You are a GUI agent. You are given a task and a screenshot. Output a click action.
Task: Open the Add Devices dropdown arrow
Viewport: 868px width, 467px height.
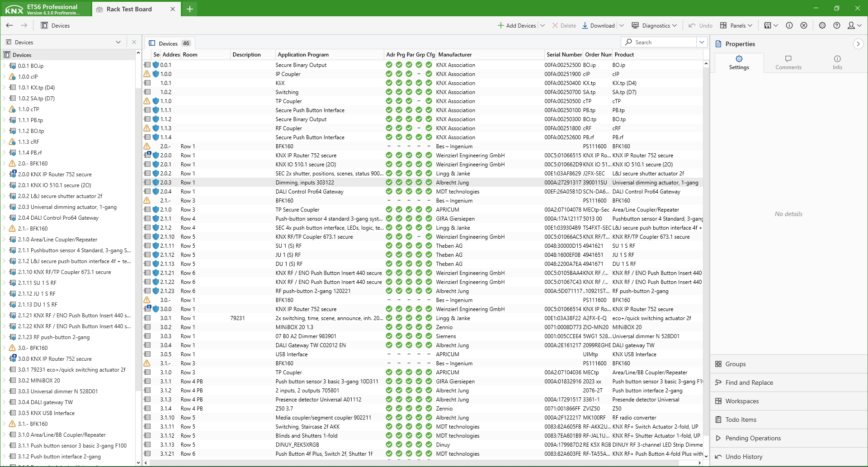(542, 25)
